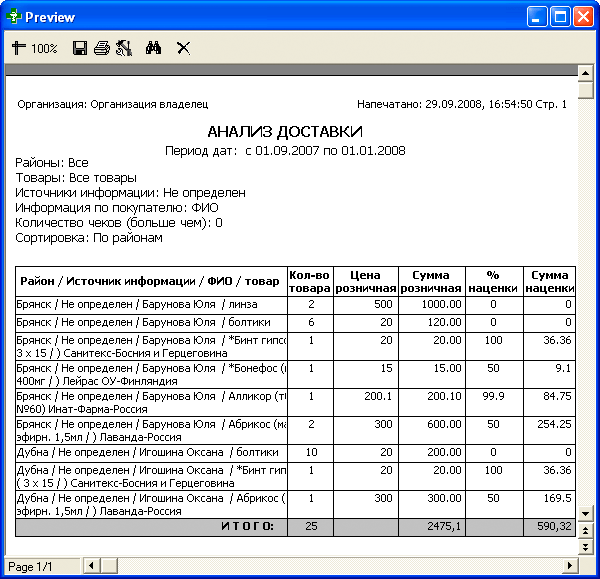Click the ИТОГО total label
This screenshot has width=600, height=579.
tap(248, 527)
